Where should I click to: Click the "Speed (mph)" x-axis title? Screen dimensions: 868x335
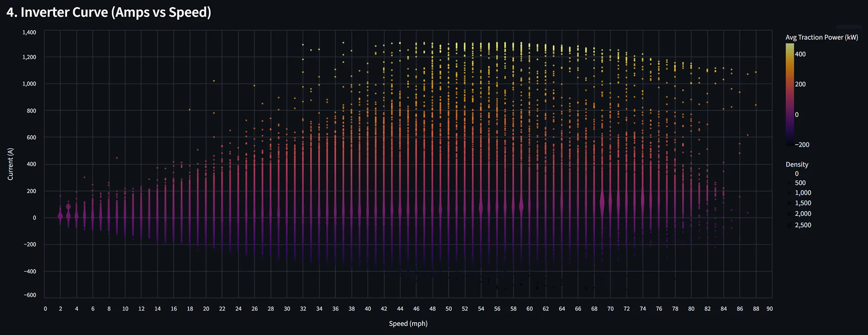pyautogui.click(x=408, y=324)
